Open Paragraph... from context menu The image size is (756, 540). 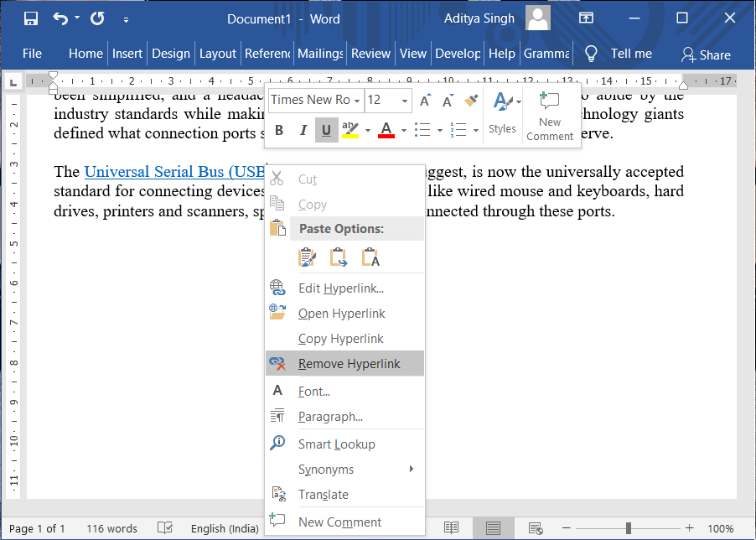tap(344, 416)
